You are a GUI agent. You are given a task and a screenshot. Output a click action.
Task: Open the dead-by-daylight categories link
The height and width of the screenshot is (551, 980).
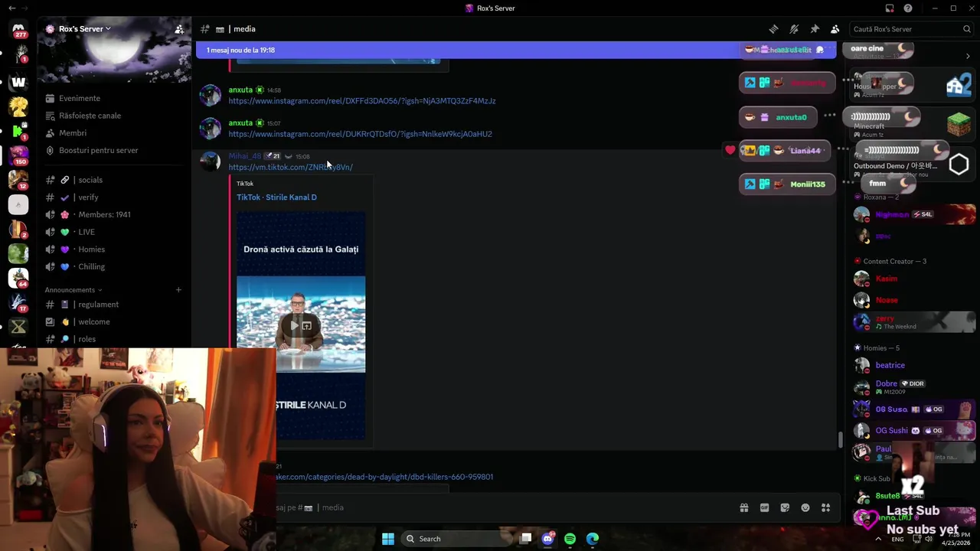click(x=384, y=477)
